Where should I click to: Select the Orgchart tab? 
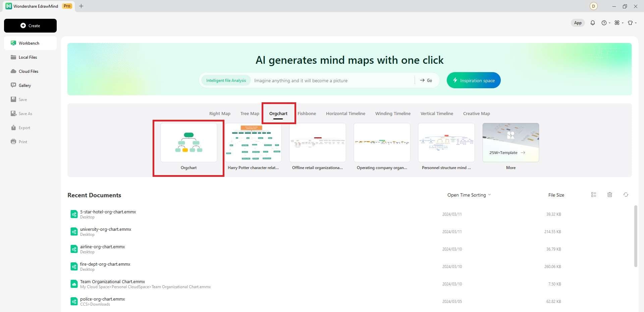(x=278, y=114)
